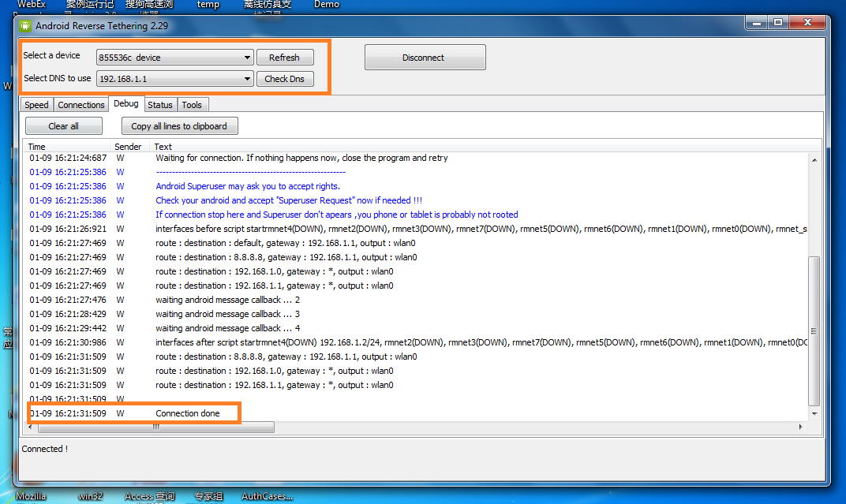This screenshot has height=504, width=846.
Task: Click the 'Connected !' status bar text
Action: coord(45,449)
